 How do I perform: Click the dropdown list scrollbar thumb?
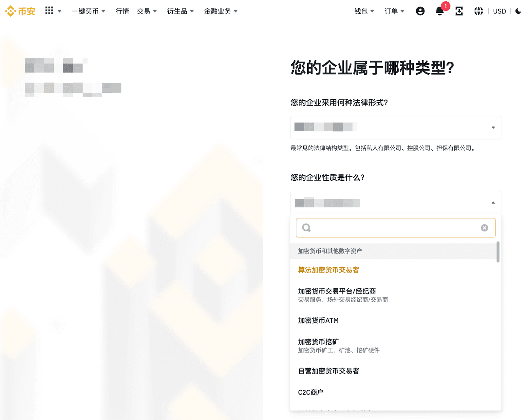click(x=498, y=252)
